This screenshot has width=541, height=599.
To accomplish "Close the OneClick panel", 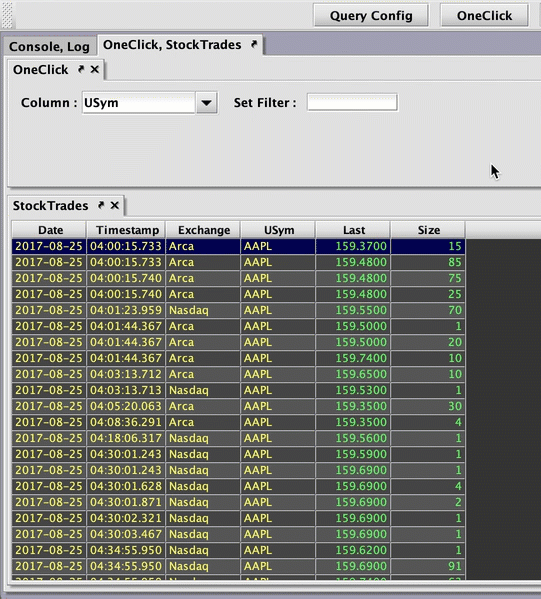I will coord(95,70).
